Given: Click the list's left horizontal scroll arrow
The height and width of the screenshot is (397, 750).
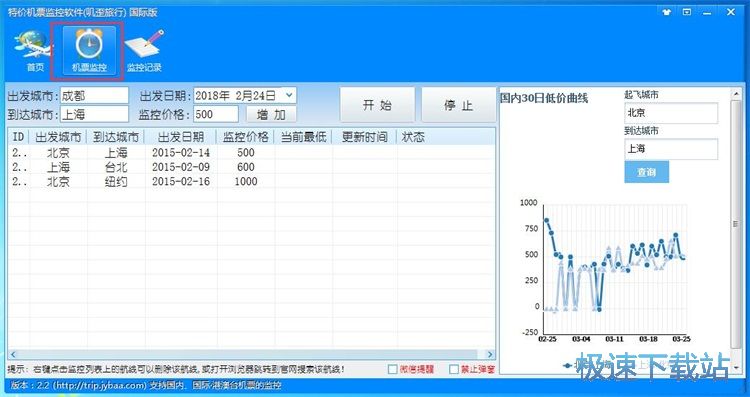Looking at the screenshot, I should (13, 354).
